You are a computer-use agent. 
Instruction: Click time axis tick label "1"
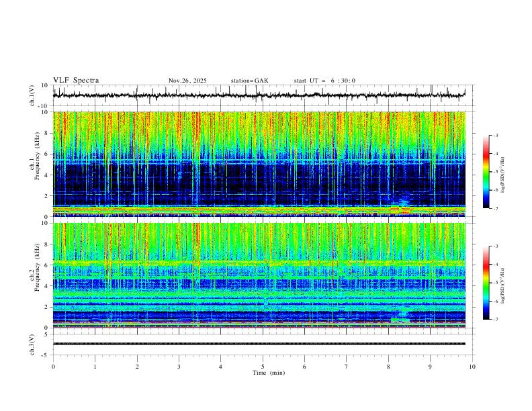pyautogui.click(x=95, y=367)
